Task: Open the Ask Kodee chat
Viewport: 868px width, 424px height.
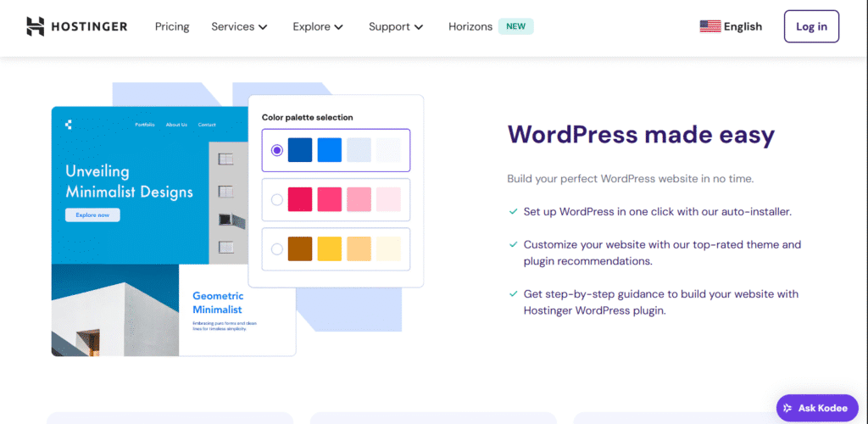Action: tap(817, 409)
